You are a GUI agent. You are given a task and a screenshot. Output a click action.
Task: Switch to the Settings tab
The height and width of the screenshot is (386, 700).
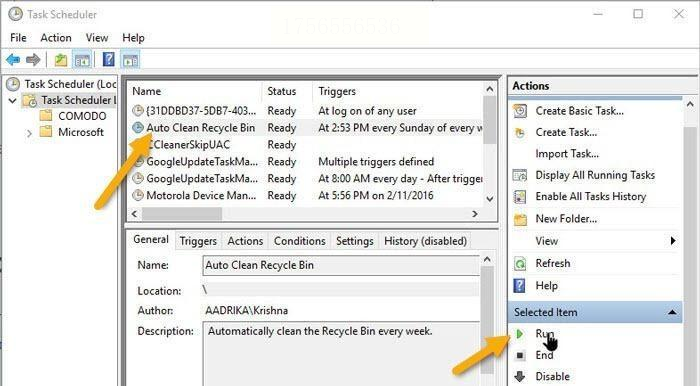tap(354, 241)
